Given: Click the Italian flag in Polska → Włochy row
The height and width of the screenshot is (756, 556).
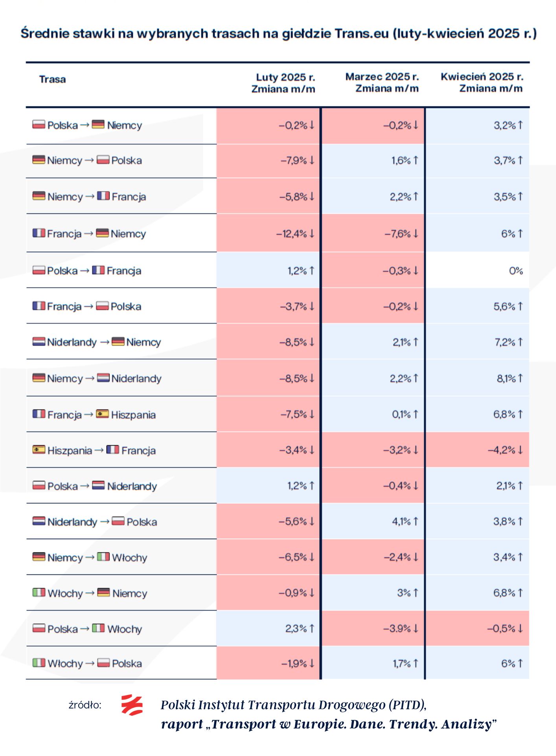Looking at the screenshot, I should (98, 628).
